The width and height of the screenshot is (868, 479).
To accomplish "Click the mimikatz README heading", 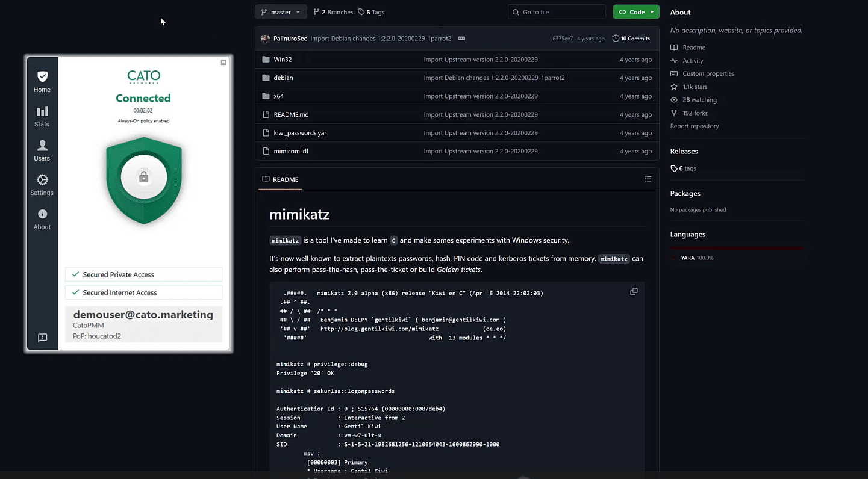I will (x=299, y=214).
